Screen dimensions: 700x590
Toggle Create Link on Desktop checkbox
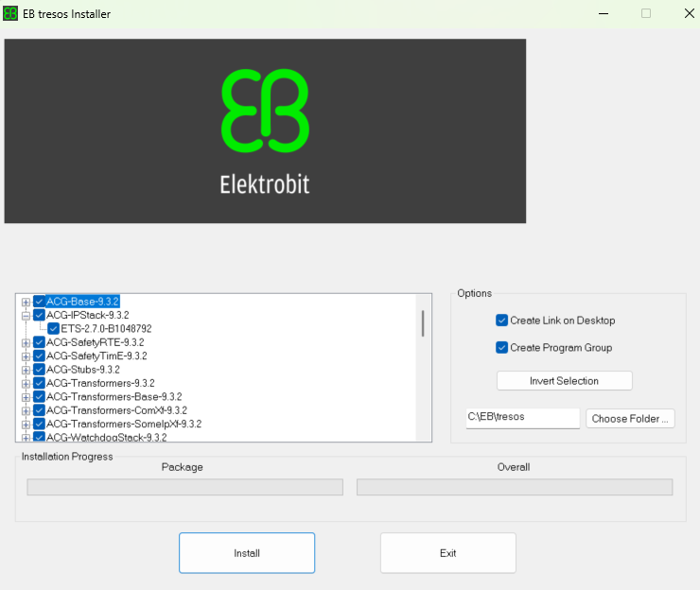click(502, 321)
